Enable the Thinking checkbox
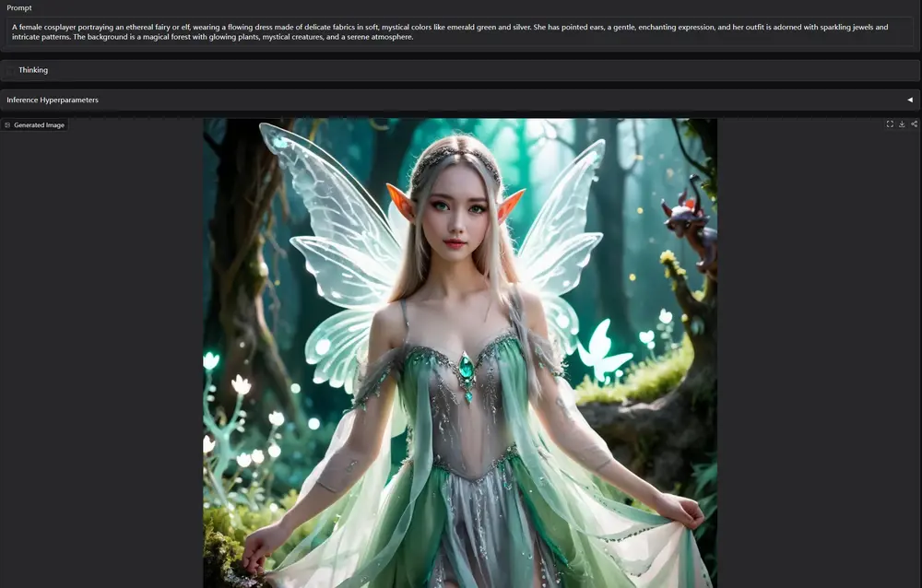The image size is (922, 588). (11, 70)
